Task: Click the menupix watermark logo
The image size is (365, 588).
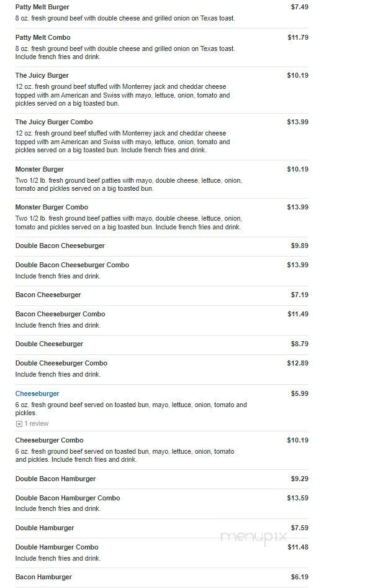Action: pyautogui.click(x=254, y=538)
